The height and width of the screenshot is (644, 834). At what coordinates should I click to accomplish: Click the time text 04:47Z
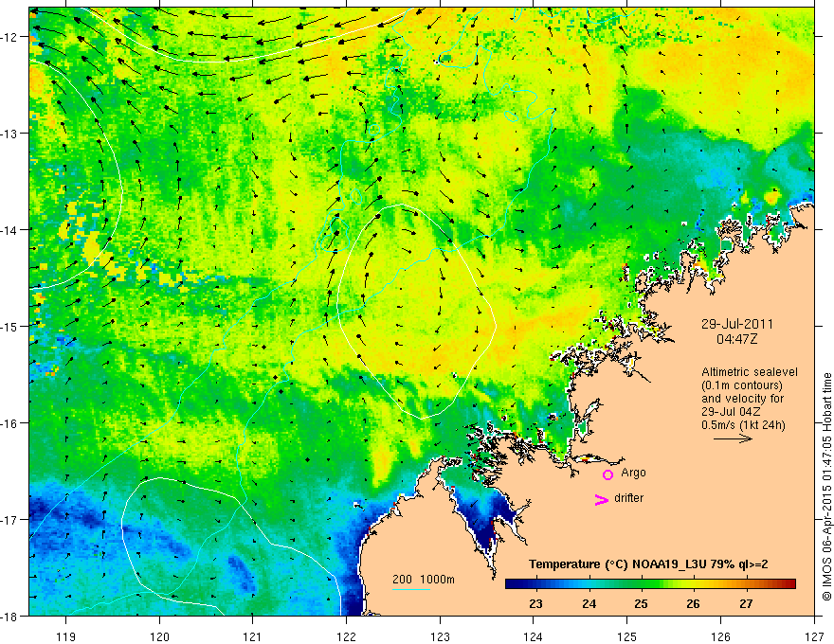click(x=736, y=338)
